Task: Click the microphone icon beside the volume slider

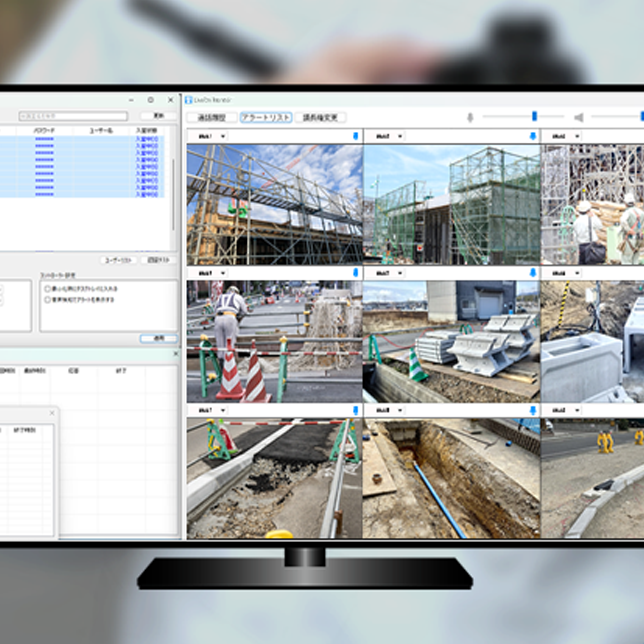Action: 470,117
